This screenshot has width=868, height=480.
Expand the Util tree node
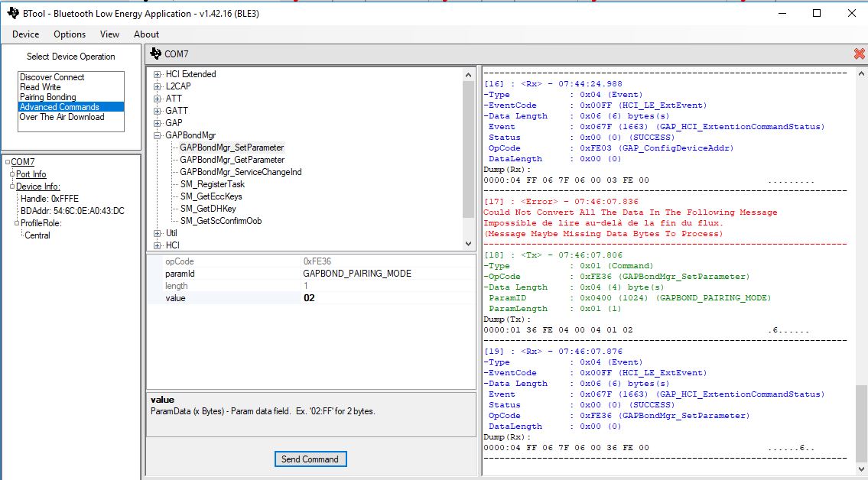point(158,233)
